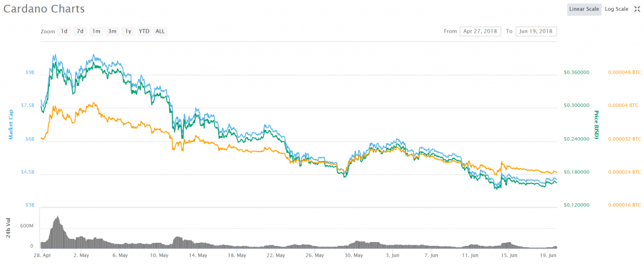
Task: Click the $0.360000 price label
Action: (576, 73)
